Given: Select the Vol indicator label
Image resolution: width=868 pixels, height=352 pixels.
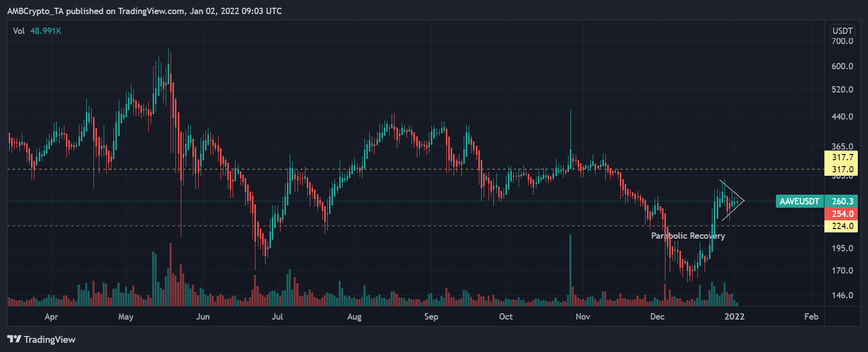Looking at the screenshot, I should [x=19, y=31].
